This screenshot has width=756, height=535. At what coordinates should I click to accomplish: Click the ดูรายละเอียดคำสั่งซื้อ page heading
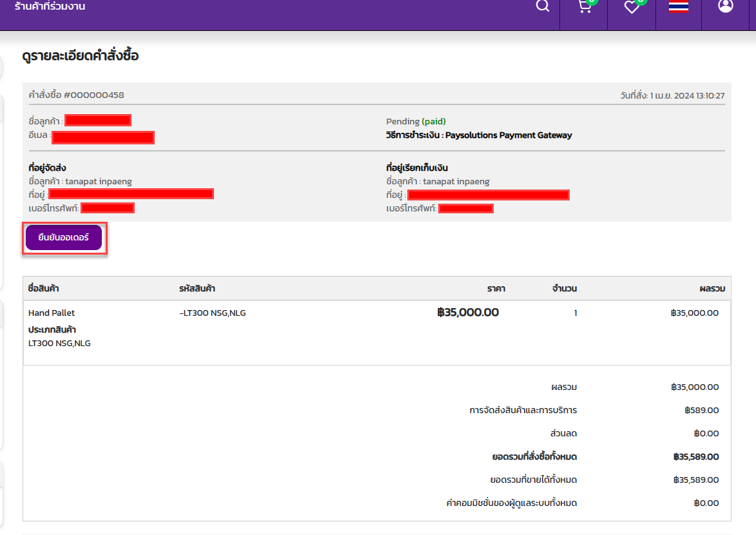click(81, 56)
